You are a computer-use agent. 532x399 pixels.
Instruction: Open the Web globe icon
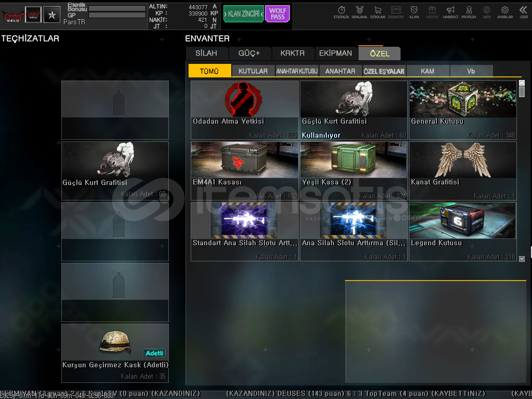pyautogui.click(x=486, y=12)
